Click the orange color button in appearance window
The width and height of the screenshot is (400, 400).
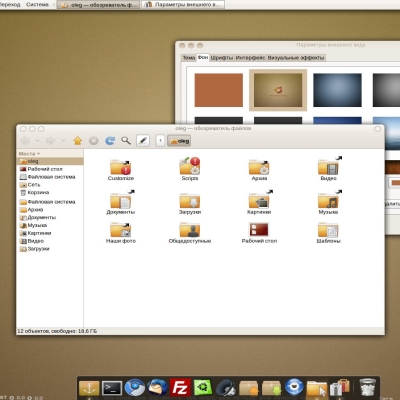pyautogui.click(x=395, y=183)
